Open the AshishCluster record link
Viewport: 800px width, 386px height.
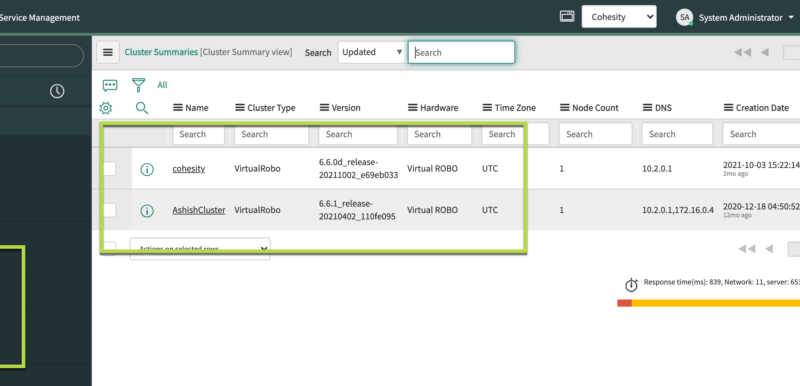coord(199,210)
